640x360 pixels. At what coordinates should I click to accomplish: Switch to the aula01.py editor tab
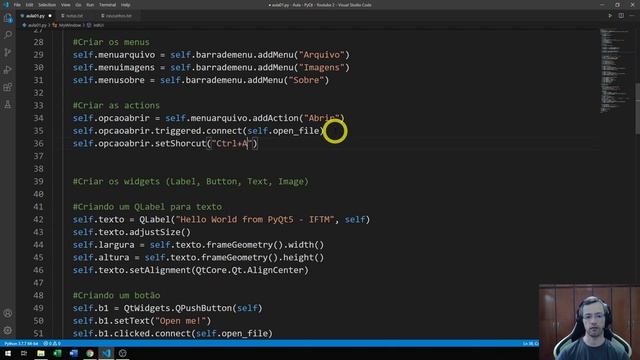[x=35, y=16]
